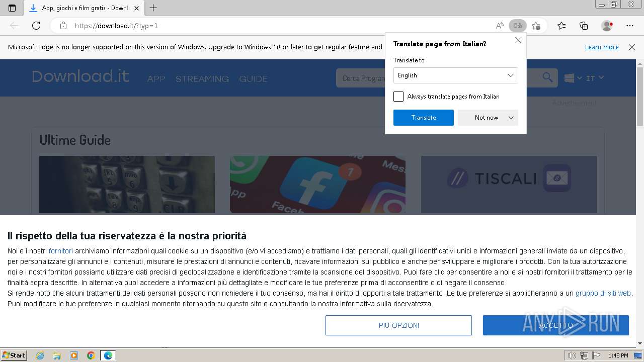Select the Windows platform icon on site
Image resolution: width=644 pixels, height=362 pixels.
coord(569,78)
